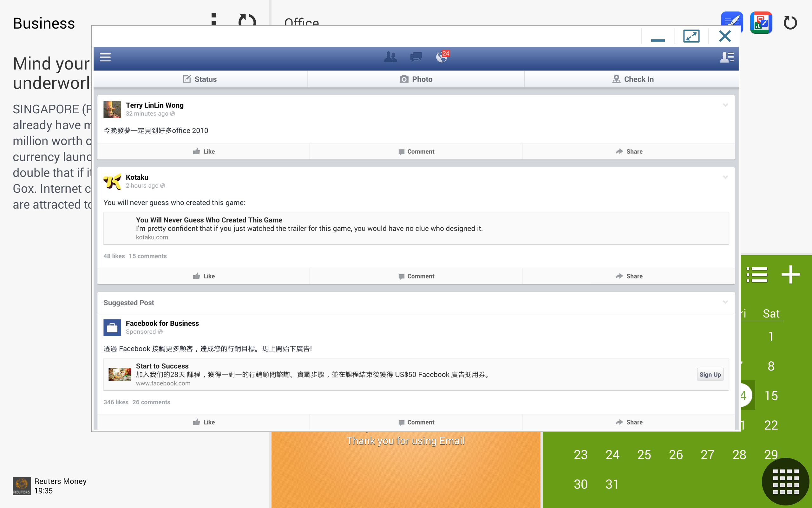The height and width of the screenshot is (508, 812).
Task: Share the Facebook for Business post
Action: pos(629,422)
